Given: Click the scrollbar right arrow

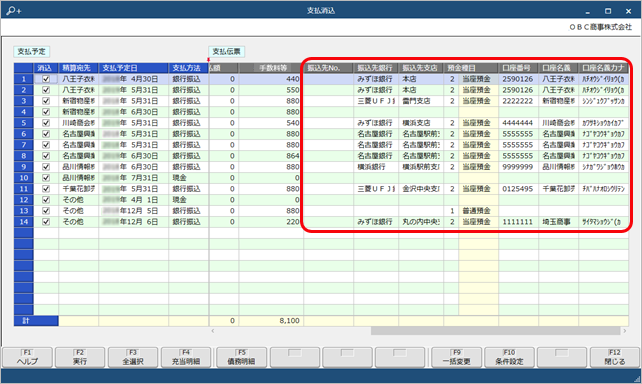Looking at the screenshot, I should [x=625, y=331].
